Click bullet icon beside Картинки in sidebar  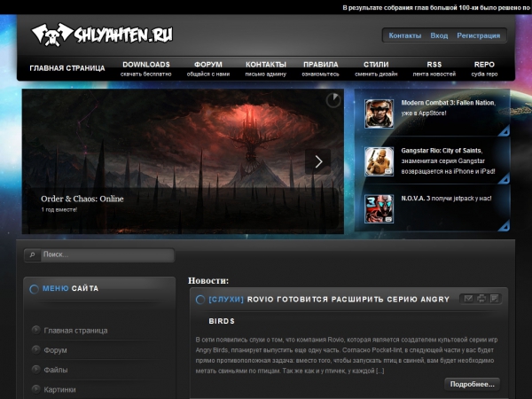[35, 389]
